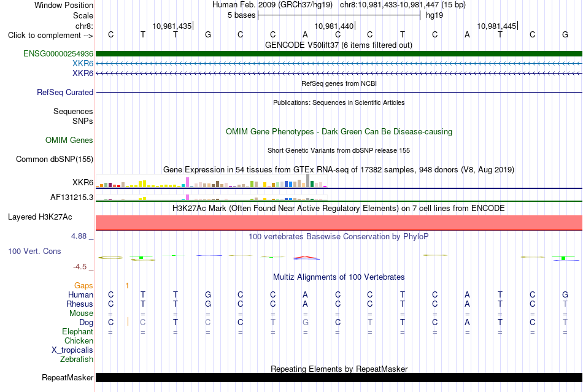The height and width of the screenshot is (392, 583).
Task: Click the RefSeq Curated intron line
Action: [x=339, y=92]
